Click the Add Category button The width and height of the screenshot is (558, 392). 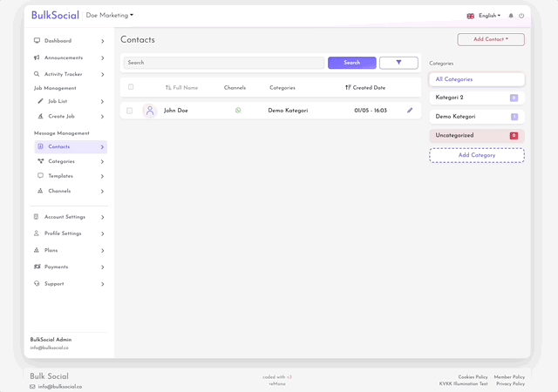pyautogui.click(x=476, y=155)
